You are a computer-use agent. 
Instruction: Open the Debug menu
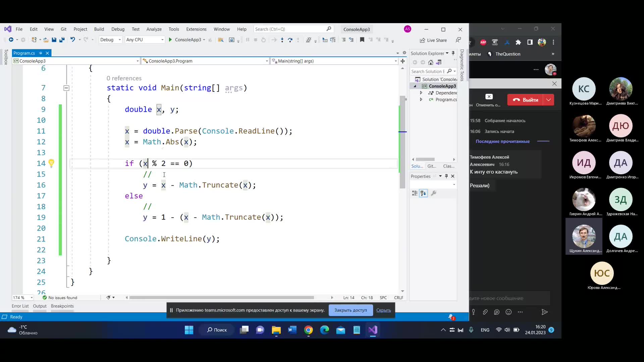pos(118,29)
